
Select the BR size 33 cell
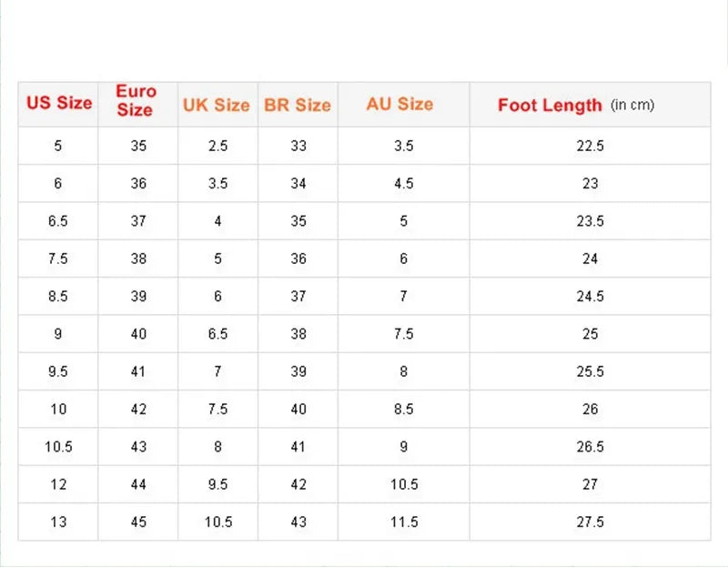(298, 146)
